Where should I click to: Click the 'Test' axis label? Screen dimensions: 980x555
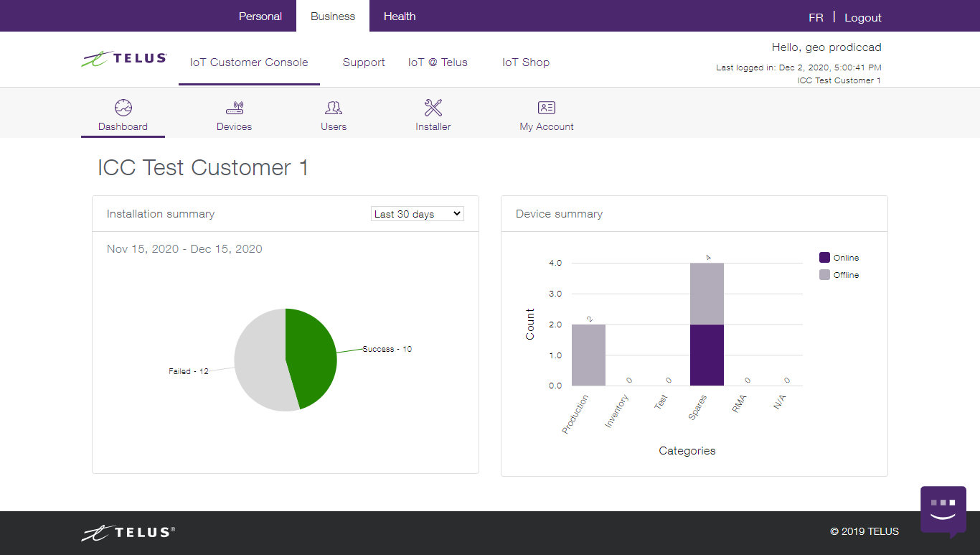tap(661, 402)
